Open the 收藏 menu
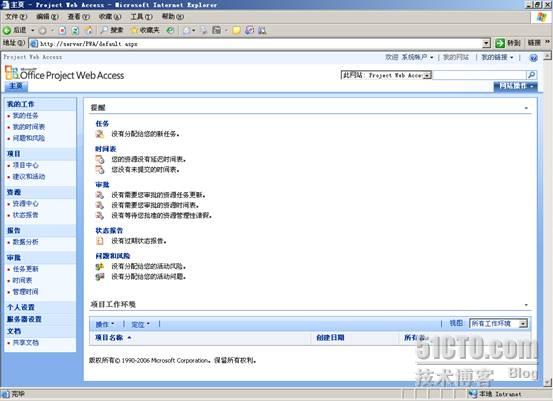 pos(110,17)
